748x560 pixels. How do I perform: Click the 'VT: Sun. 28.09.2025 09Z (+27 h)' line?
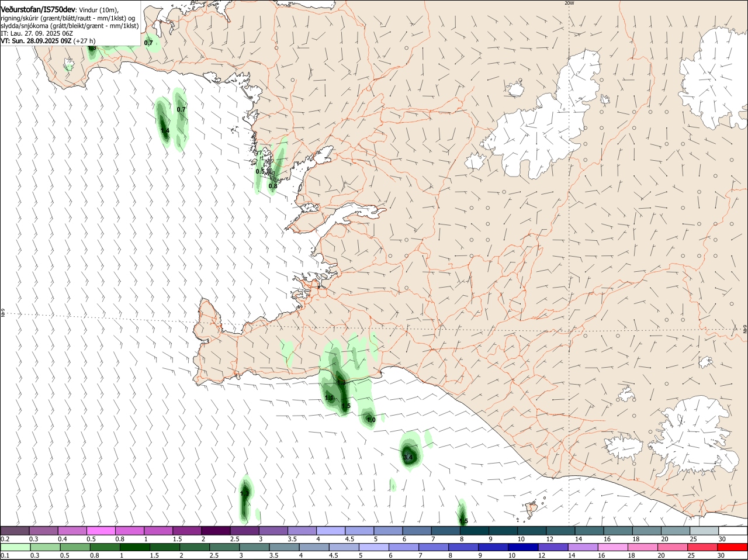pos(48,41)
